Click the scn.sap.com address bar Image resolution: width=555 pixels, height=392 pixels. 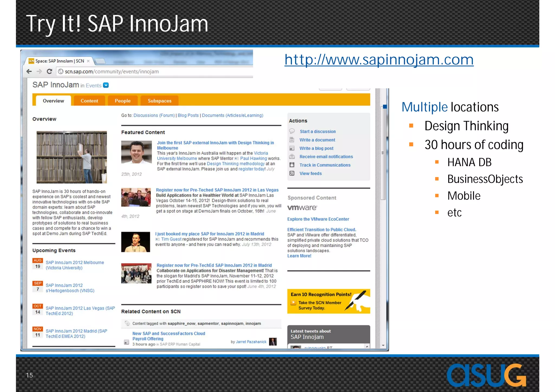click(154, 71)
